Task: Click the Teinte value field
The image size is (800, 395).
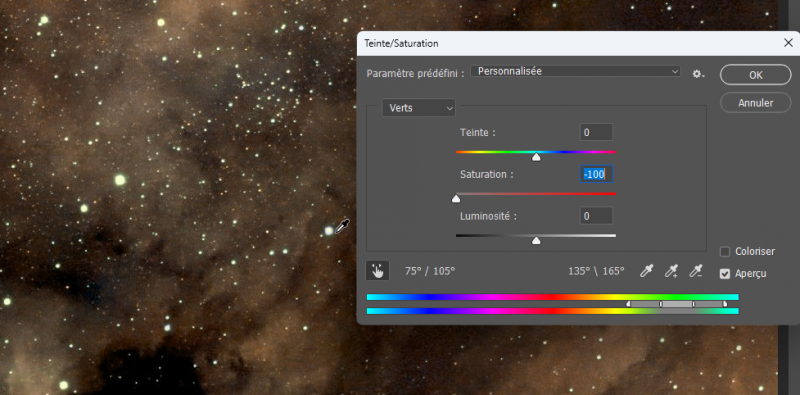Action: click(x=596, y=133)
